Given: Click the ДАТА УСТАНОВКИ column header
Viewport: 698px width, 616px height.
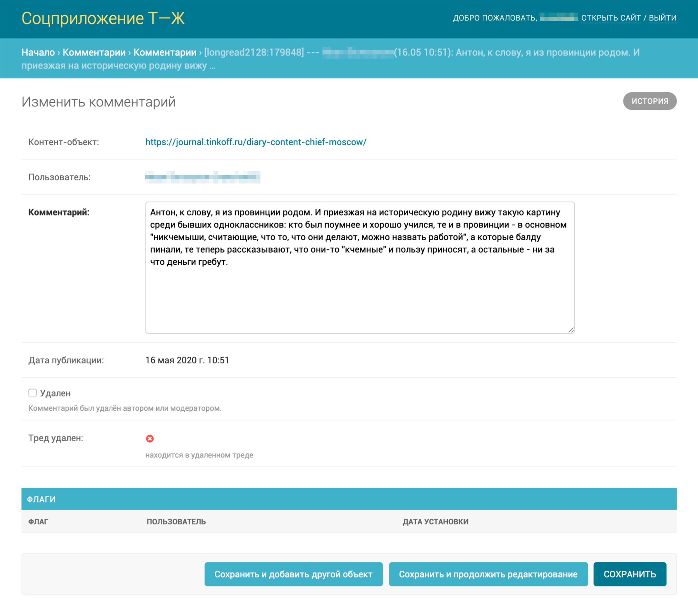Looking at the screenshot, I should tap(435, 521).
